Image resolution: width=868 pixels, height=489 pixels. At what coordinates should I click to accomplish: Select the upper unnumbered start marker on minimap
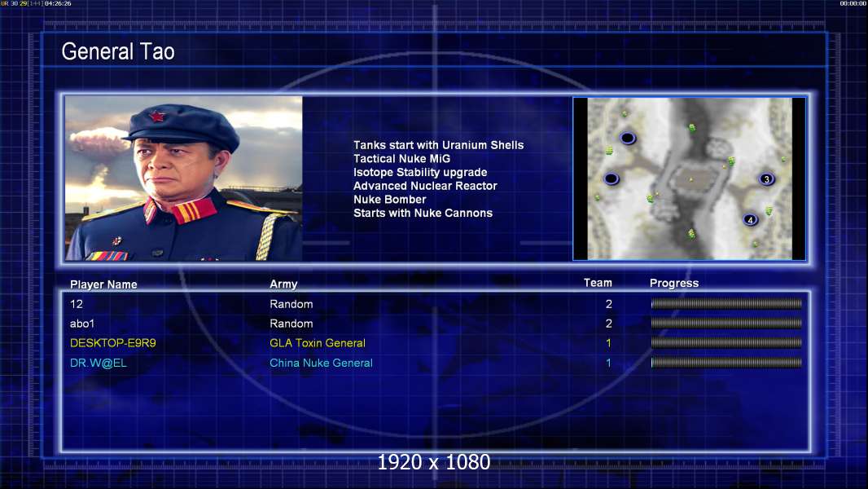(627, 138)
